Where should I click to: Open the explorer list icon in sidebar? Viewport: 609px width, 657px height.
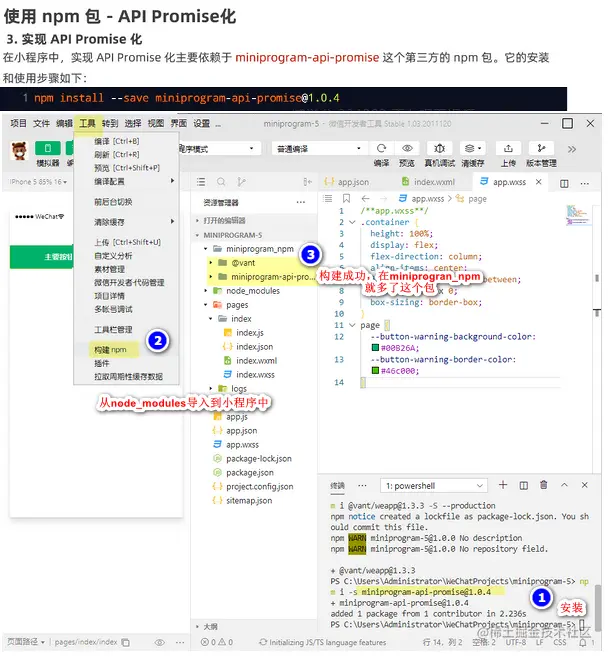click(x=201, y=182)
